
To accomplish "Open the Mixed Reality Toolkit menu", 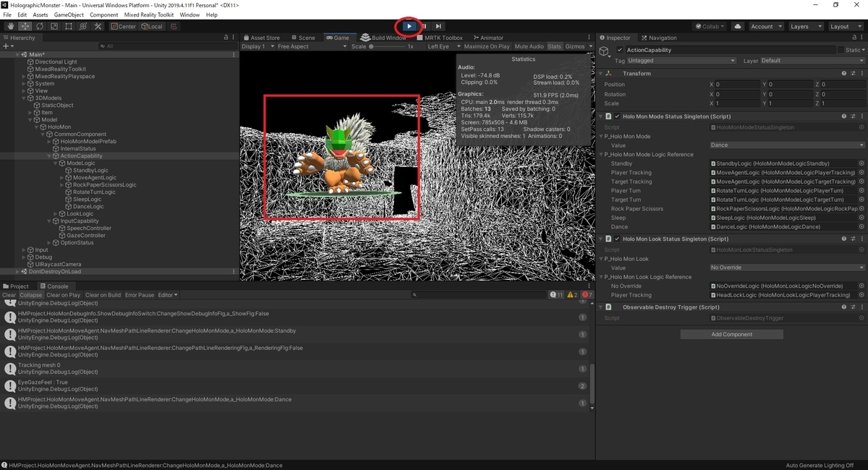I will pos(148,14).
